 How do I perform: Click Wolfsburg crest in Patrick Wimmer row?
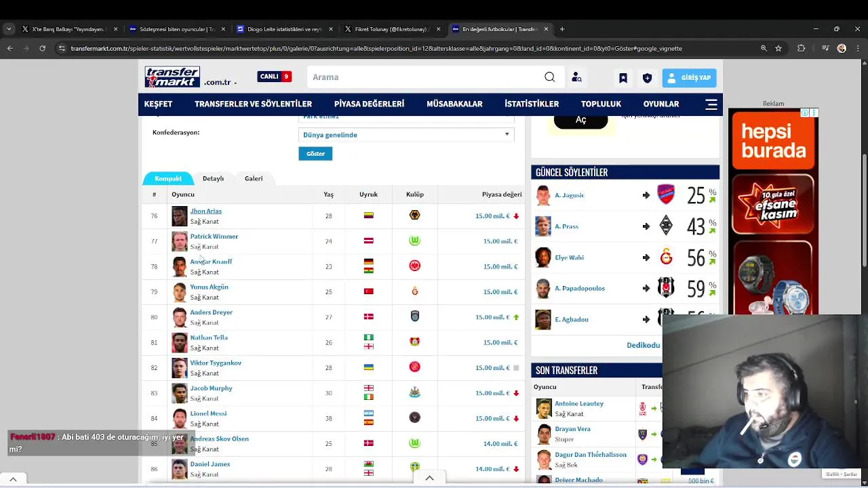(x=415, y=241)
